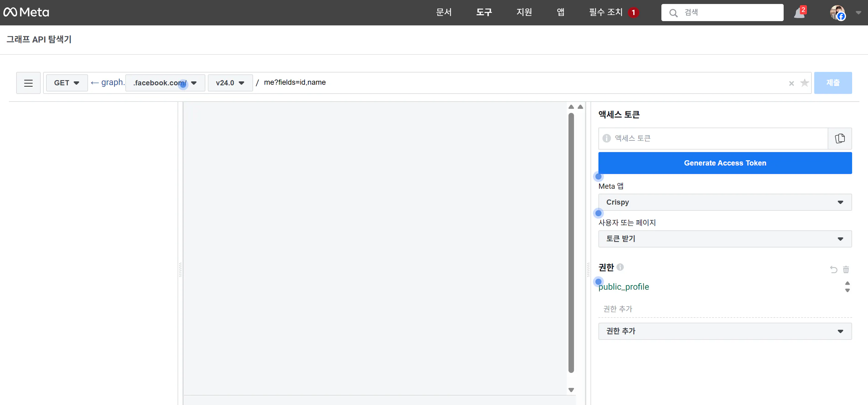Open the Crispy Meta app dropdown
The height and width of the screenshot is (405, 868).
[724, 202]
